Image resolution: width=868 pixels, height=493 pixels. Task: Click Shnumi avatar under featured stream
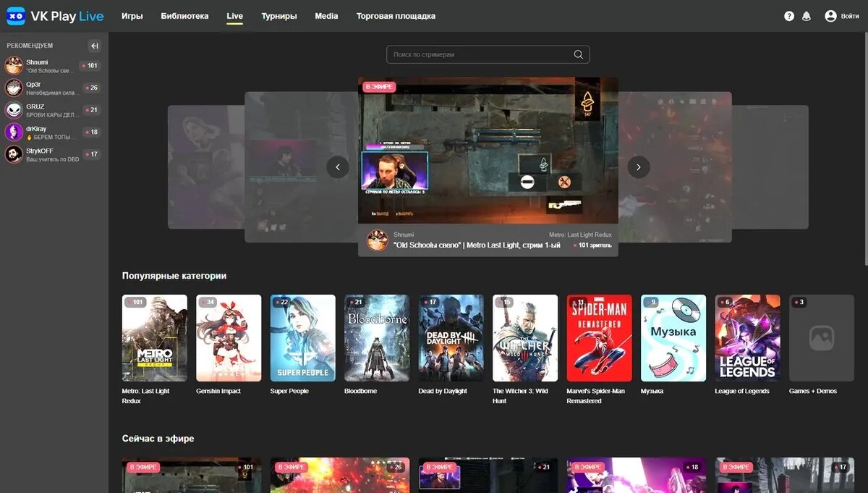[x=377, y=240]
